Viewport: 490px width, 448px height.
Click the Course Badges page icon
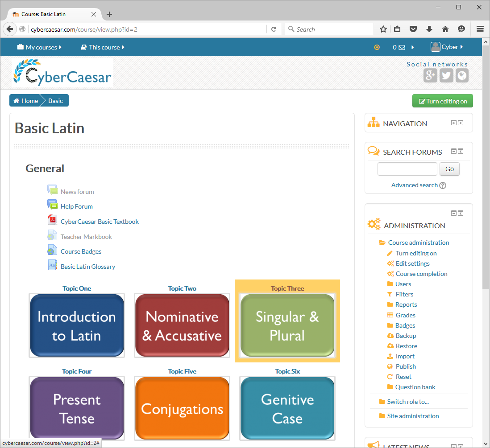(52, 250)
